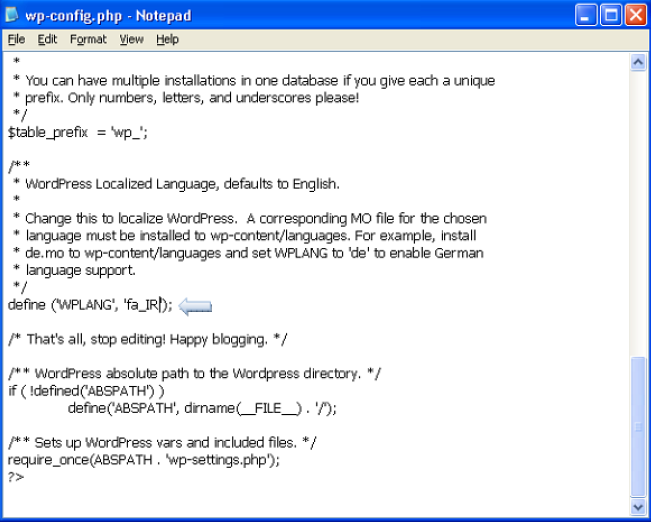The image size is (651, 522).
Task: Open the Edit menu
Action: coord(47,39)
